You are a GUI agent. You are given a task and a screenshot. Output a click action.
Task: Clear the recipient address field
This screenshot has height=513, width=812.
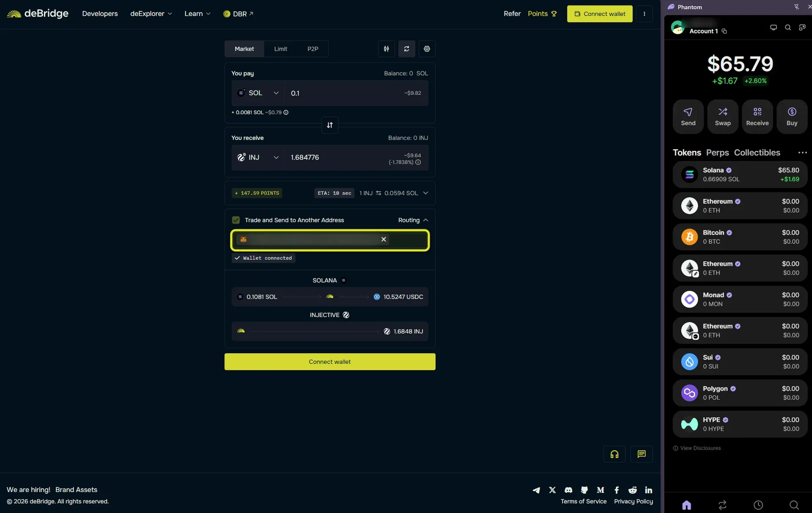[384, 239]
